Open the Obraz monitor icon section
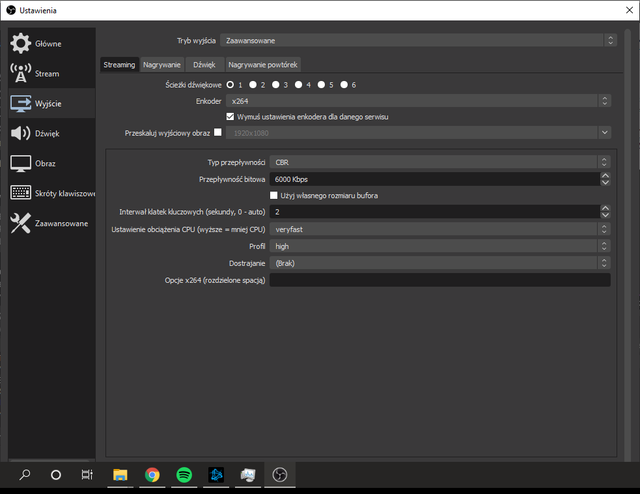The height and width of the screenshot is (494, 640). point(20,163)
